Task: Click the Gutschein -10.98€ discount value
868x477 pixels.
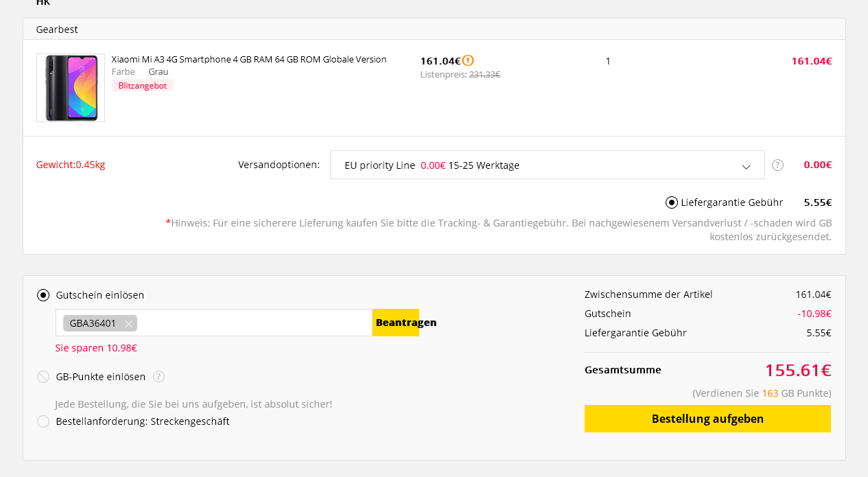Action: [814, 314]
